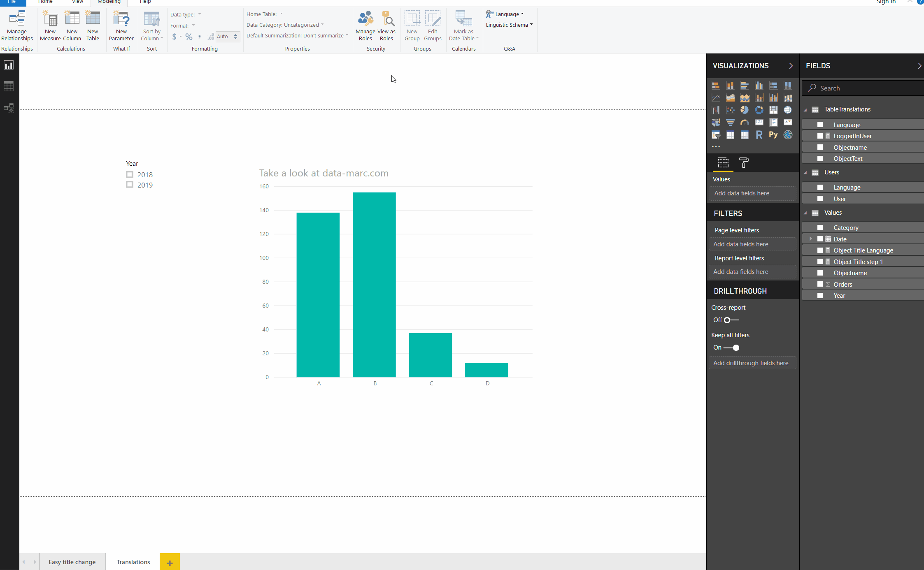Switch to the Format pane paint roller

(743, 163)
